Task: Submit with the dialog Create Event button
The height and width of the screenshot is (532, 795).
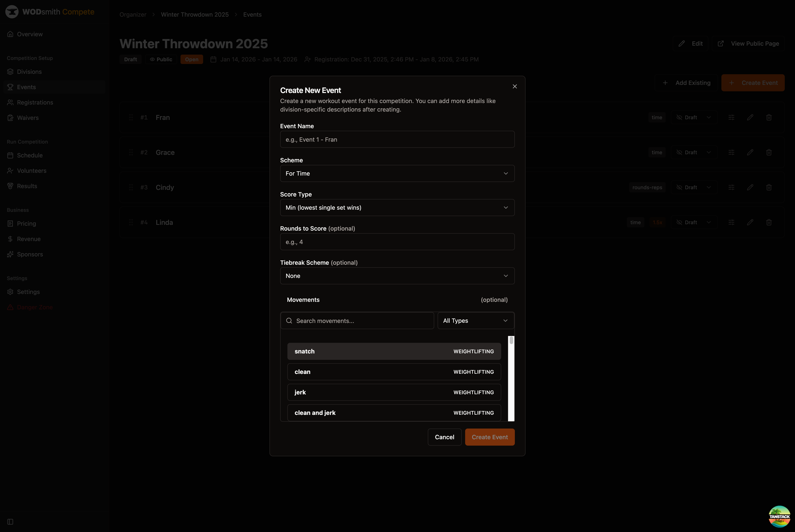Action: (490, 437)
